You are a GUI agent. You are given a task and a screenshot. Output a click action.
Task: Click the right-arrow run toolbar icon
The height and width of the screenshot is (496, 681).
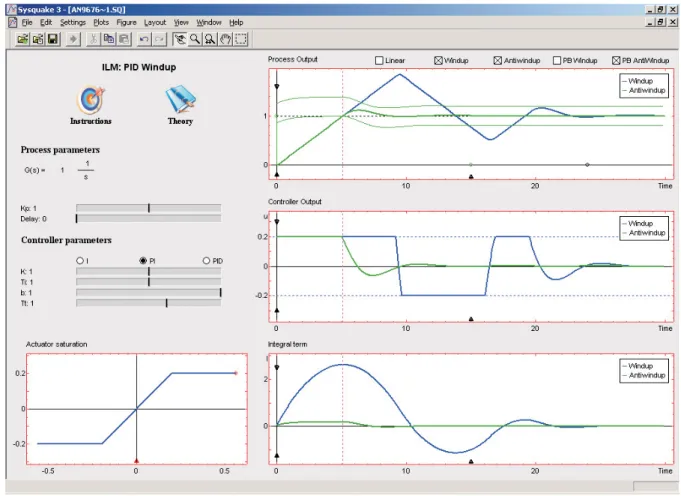click(x=73, y=40)
